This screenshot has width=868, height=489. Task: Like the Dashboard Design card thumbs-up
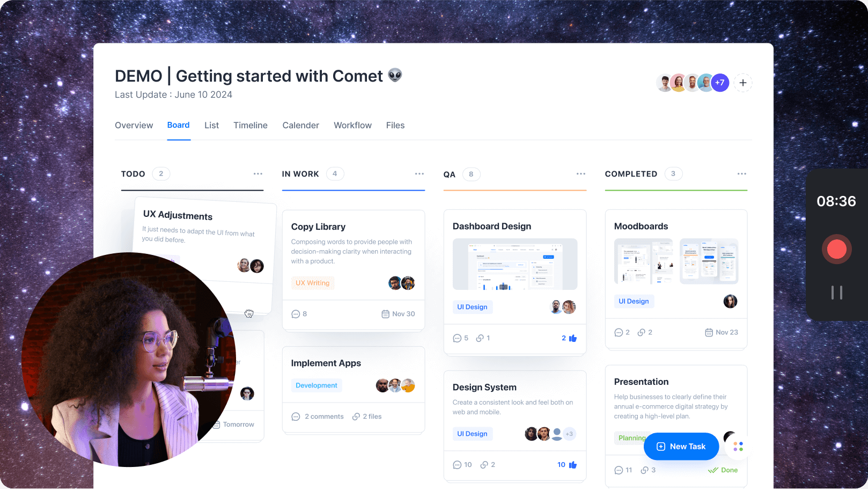pyautogui.click(x=573, y=338)
